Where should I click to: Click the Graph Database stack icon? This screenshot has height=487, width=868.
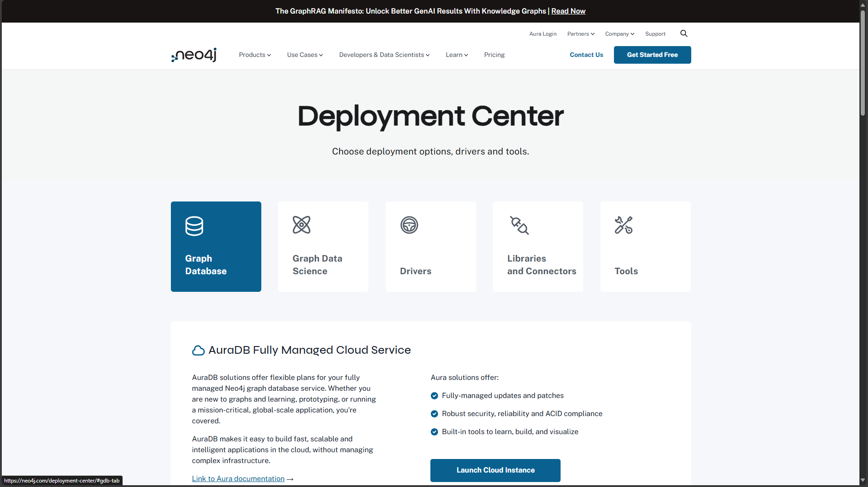[194, 226]
